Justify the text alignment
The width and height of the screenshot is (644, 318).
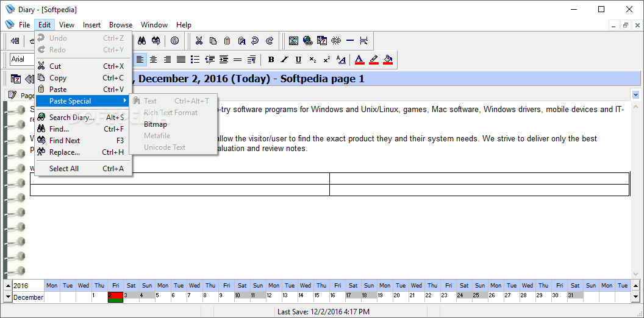(181, 60)
